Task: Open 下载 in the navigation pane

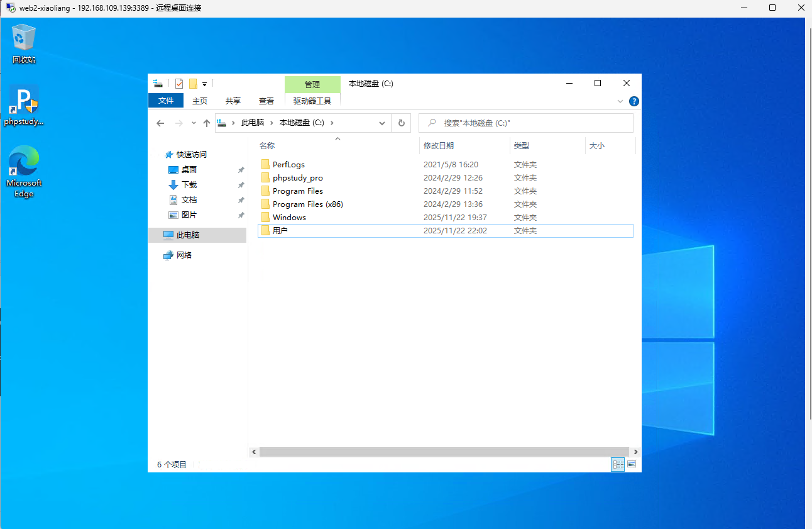Action: click(x=189, y=185)
